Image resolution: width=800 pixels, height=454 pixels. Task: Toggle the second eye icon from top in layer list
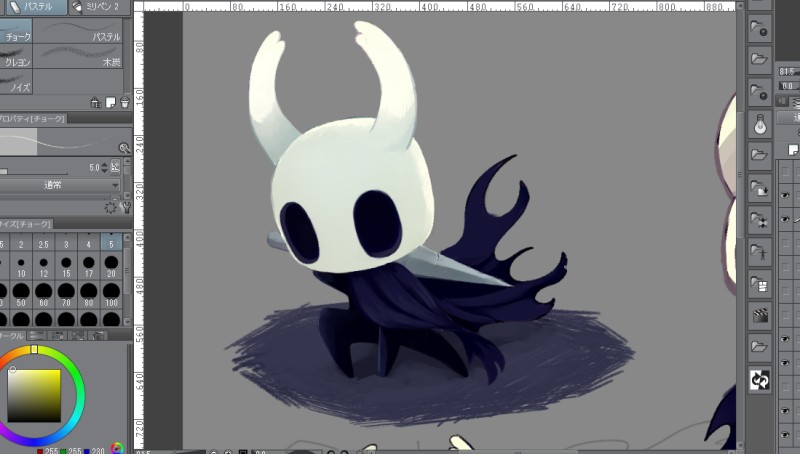tap(785, 219)
